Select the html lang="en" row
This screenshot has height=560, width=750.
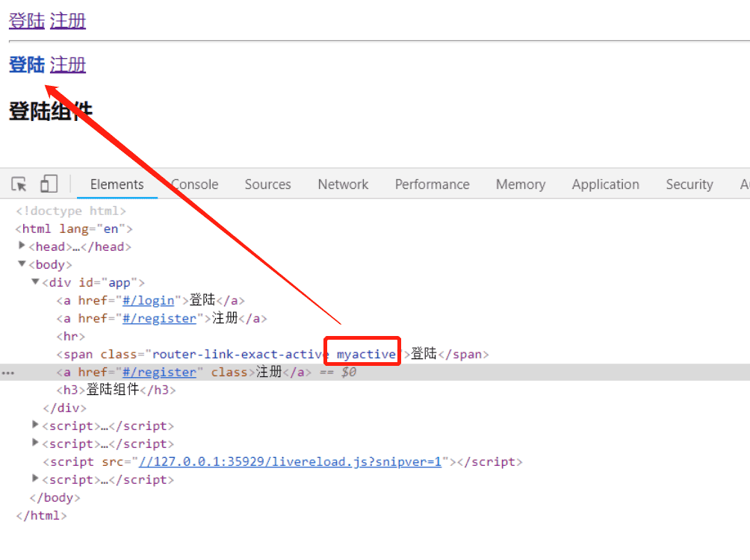point(74,228)
